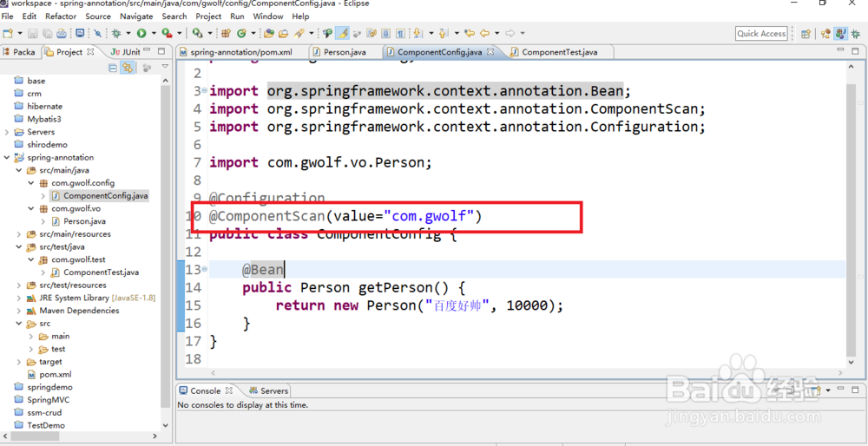Open the Servers tab in bottom panel
This screenshot has height=446, width=868.
(268, 390)
